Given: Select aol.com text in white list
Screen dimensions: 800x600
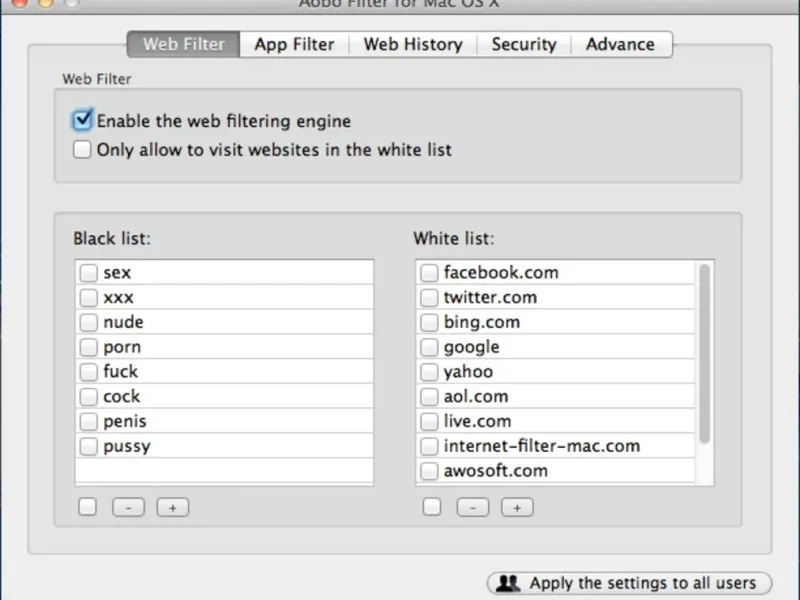Looking at the screenshot, I should pyautogui.click(x=476, y=396).
